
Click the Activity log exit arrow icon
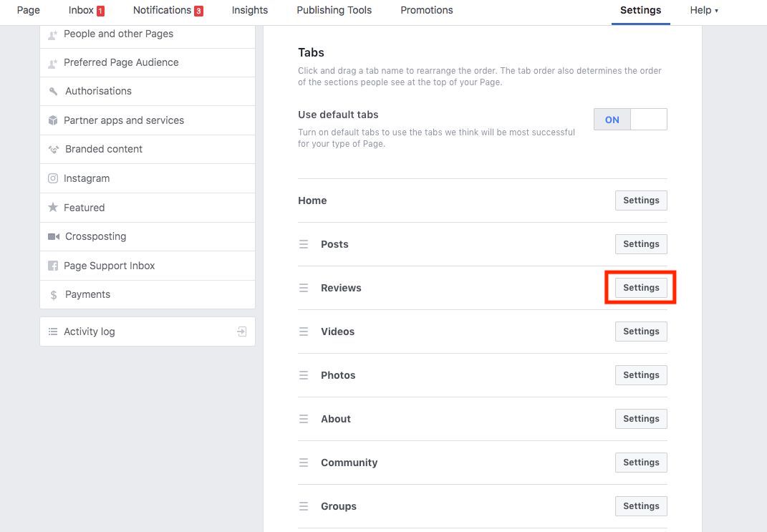[241, 332]
